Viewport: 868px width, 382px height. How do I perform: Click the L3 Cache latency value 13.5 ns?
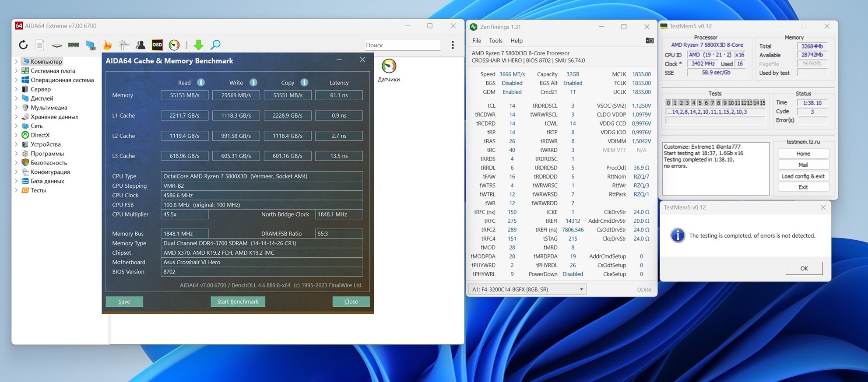click(339, 156)
